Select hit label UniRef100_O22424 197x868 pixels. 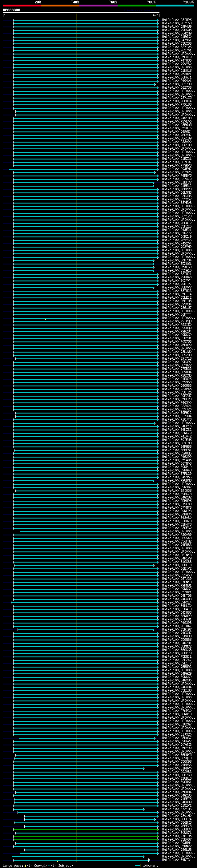pos(176,406)
